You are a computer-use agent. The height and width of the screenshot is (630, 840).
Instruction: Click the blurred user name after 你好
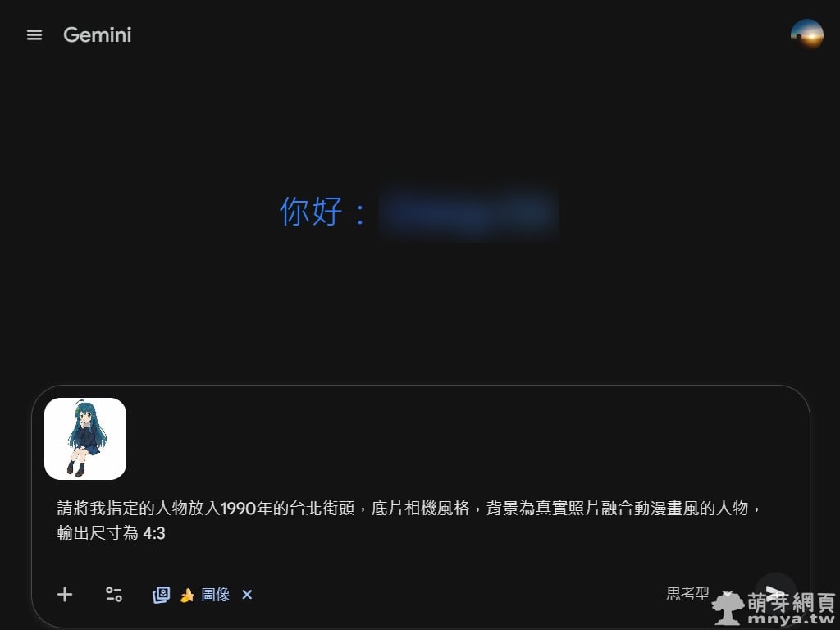point(468,212)
